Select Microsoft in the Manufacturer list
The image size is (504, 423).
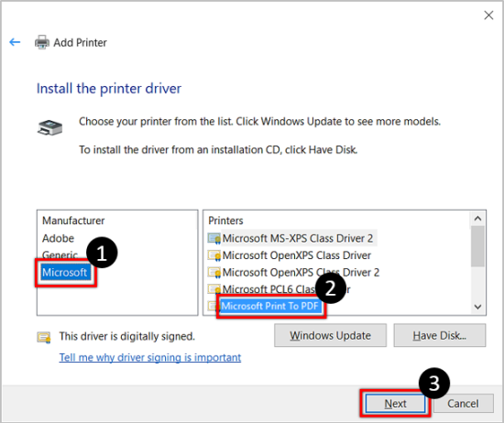coord(65,272)
